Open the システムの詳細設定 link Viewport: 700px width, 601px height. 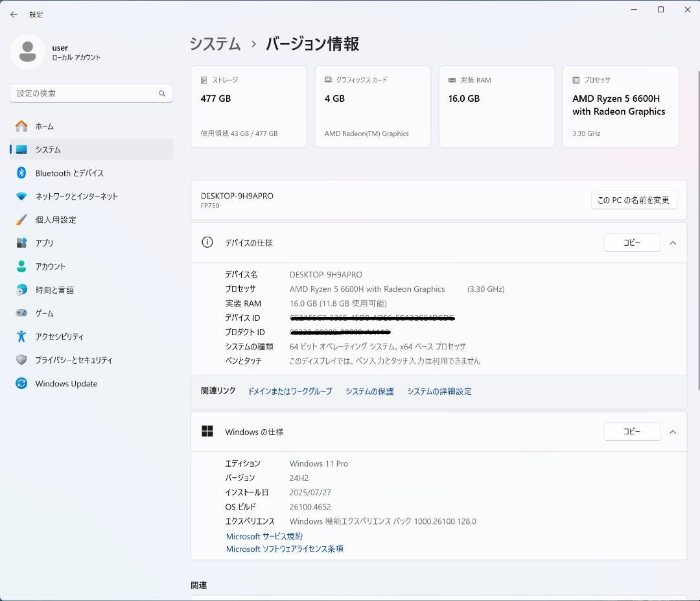439,391
